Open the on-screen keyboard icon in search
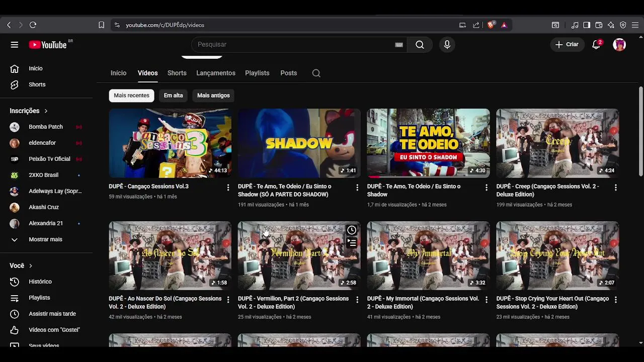This screenshot has height=362, width=644. 399,45
